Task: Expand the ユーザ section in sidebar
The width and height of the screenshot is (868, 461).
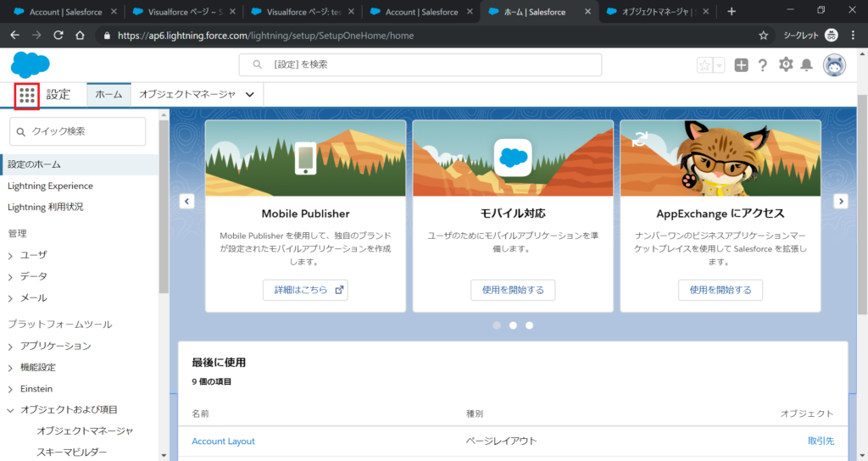Action: tap(11, 255)
